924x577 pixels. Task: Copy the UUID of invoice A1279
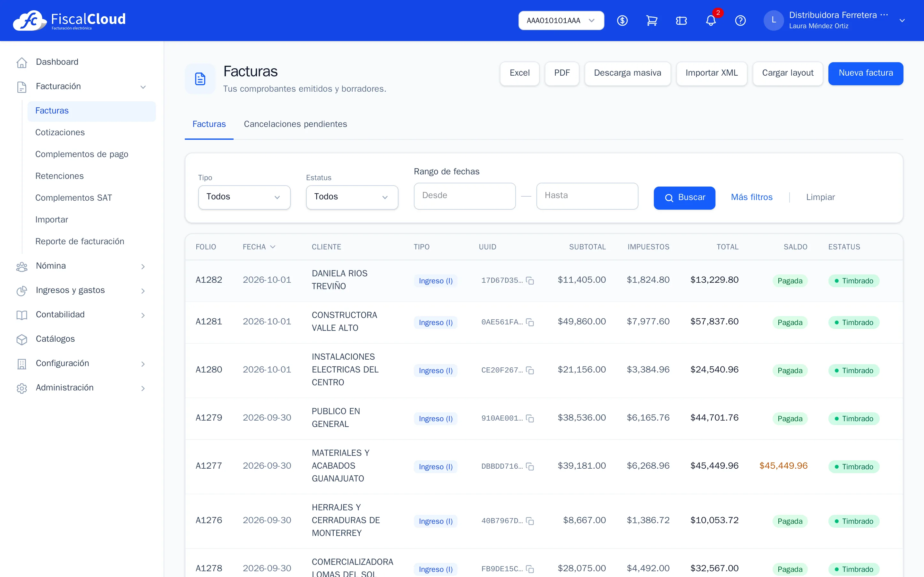point(530,418)
